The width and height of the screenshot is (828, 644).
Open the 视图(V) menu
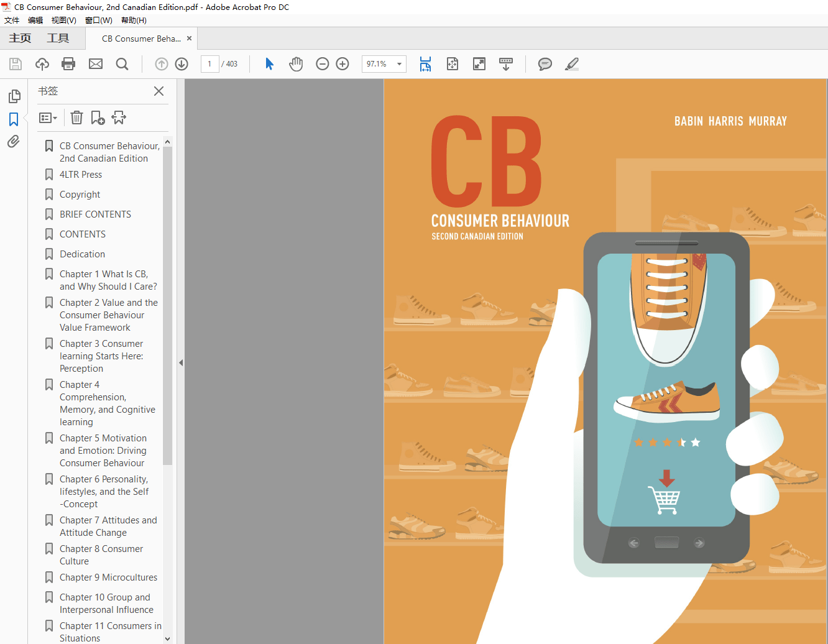[x=64, y=21]
